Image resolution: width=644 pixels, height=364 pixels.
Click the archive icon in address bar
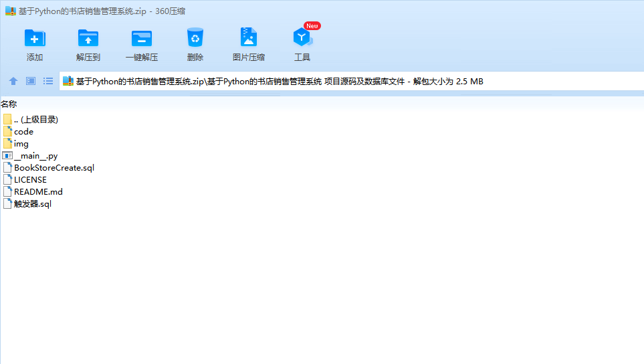coord(68,82)
